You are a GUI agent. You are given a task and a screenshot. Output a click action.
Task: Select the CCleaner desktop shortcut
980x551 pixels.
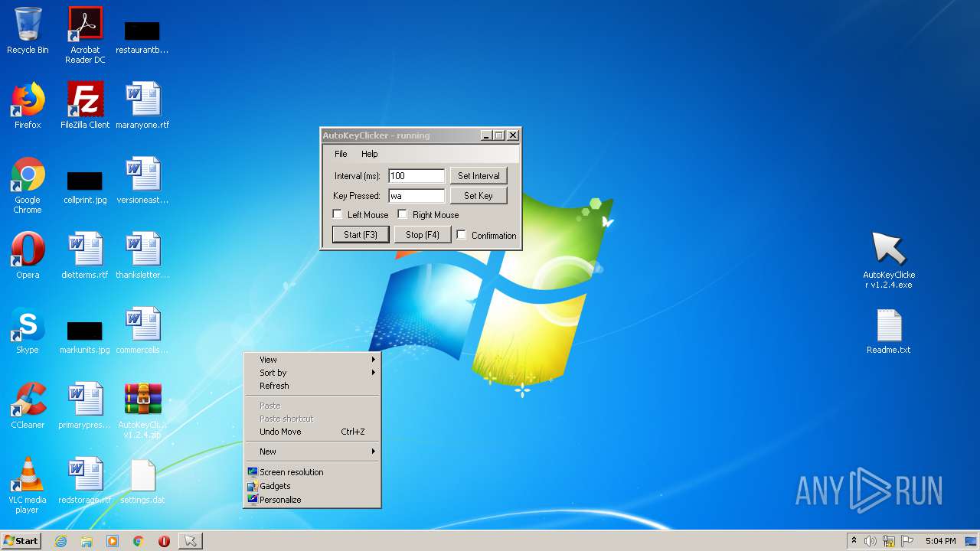tap(28, 406)
